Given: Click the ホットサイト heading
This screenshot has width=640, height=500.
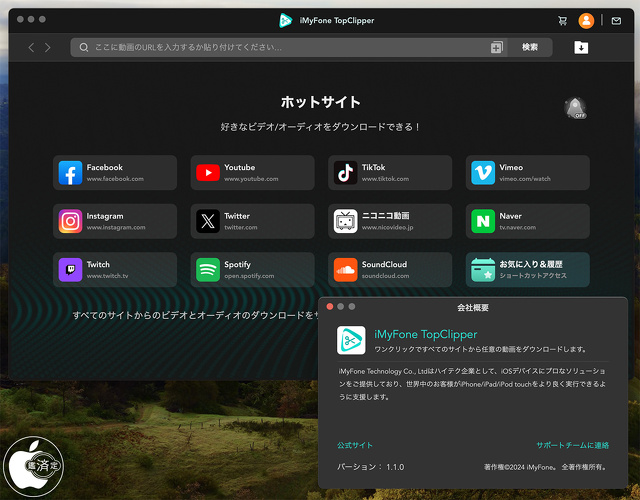Looking at the screenshot, I should 320,102.
